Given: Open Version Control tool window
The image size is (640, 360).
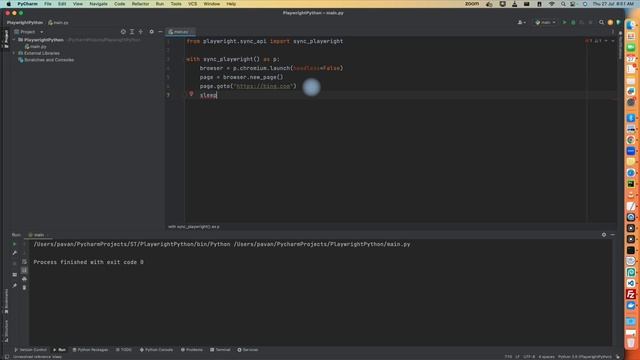Looking at the screenshot, I should pyautogui.click(x=31, y=350).
